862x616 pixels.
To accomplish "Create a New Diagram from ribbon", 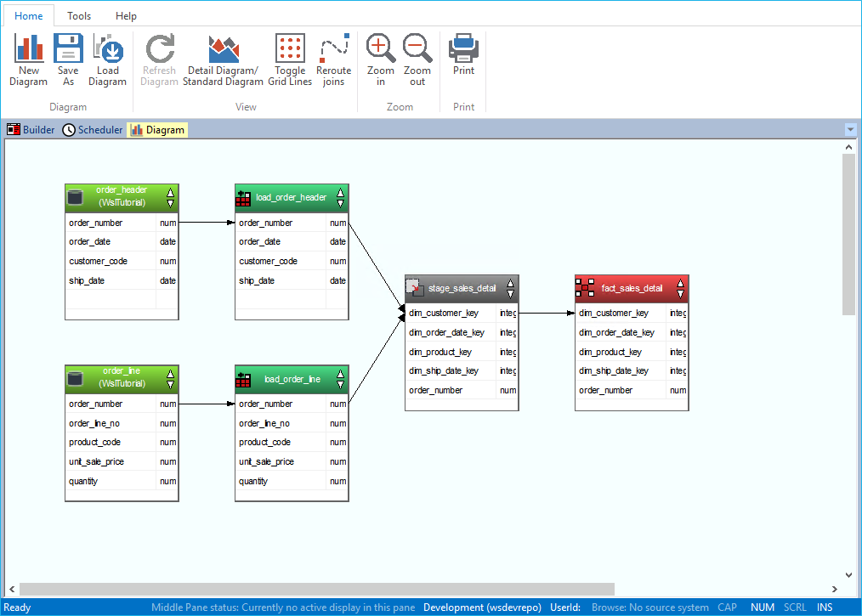I will [29, 59].
